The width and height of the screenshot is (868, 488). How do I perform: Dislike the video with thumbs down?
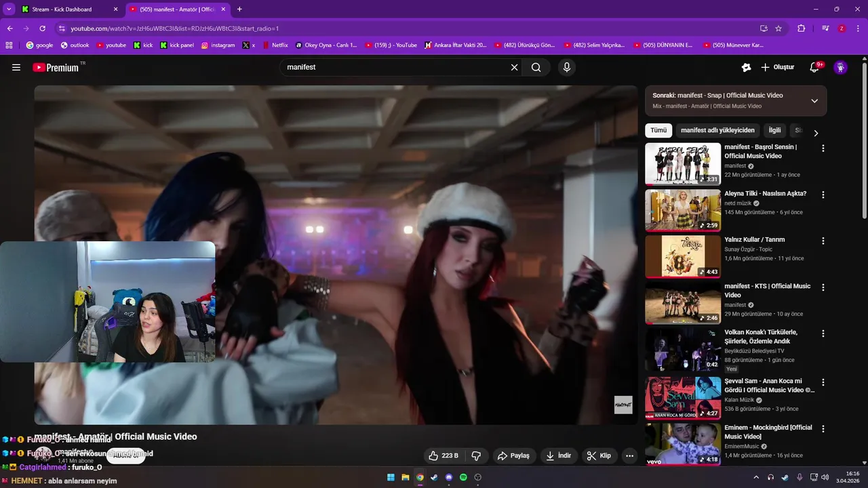click(x=476, y=455)
